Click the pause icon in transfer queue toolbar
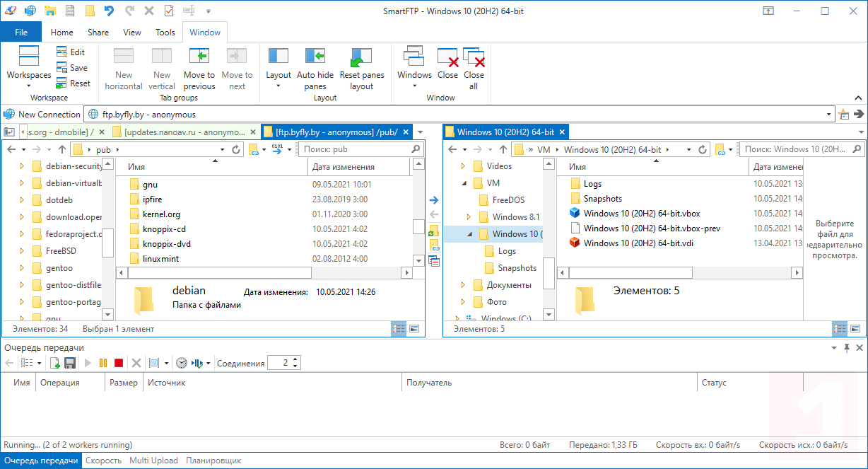868x469 pixels. point(103,363)
